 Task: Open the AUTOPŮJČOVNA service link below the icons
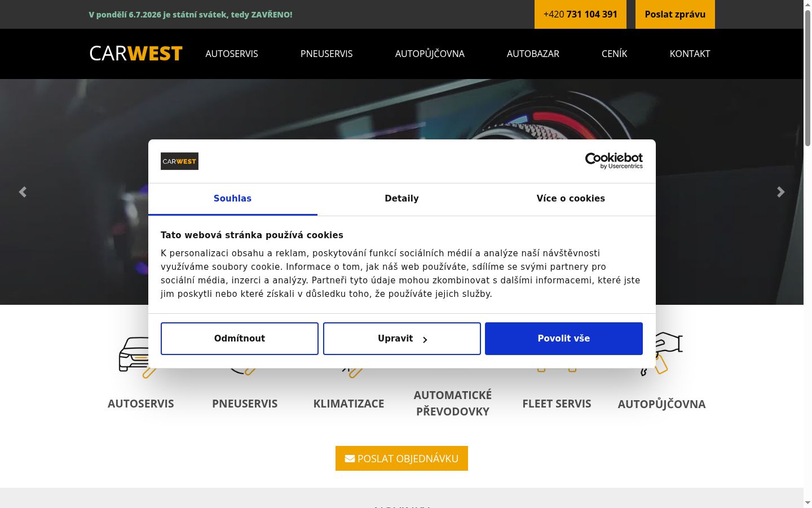click(x=661, y=404)
